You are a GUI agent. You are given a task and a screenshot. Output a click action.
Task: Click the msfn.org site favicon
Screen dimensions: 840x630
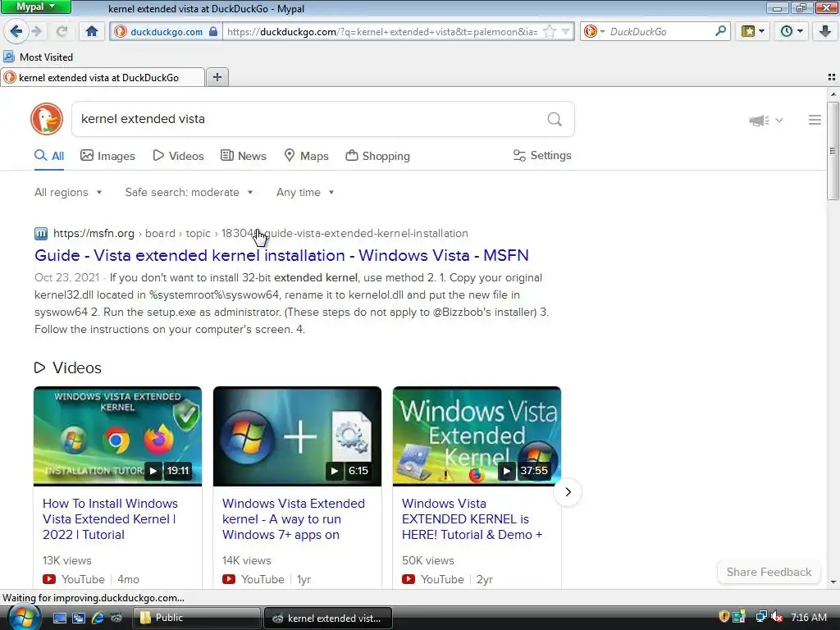tap(41, 234)
